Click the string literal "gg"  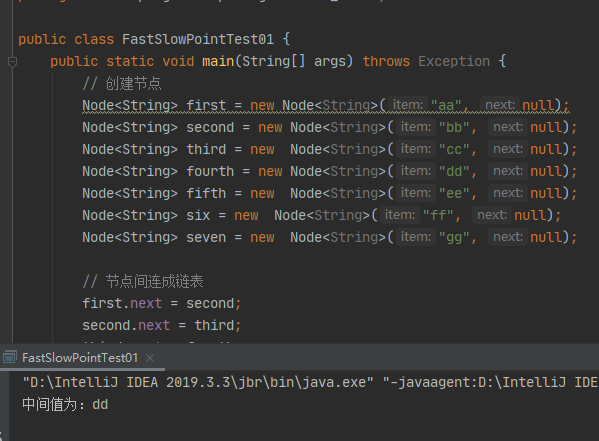tap(454, 238)
